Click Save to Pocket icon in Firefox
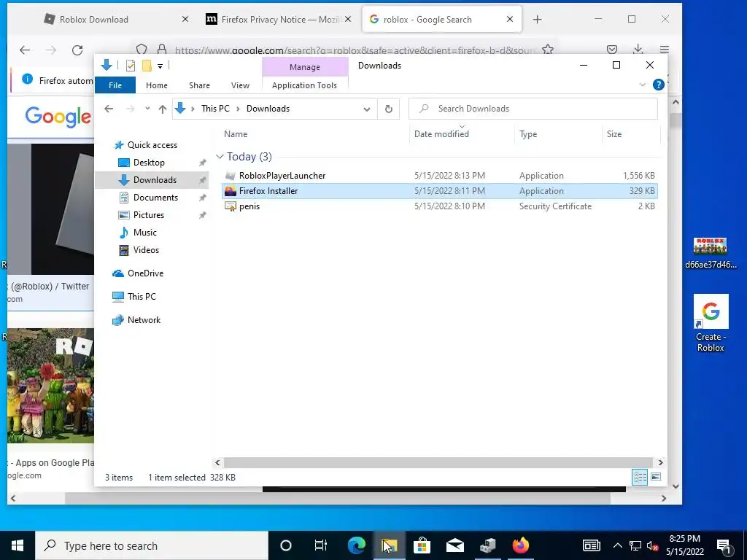This screenshot has width=747, height=560. (x=612, y=50)
